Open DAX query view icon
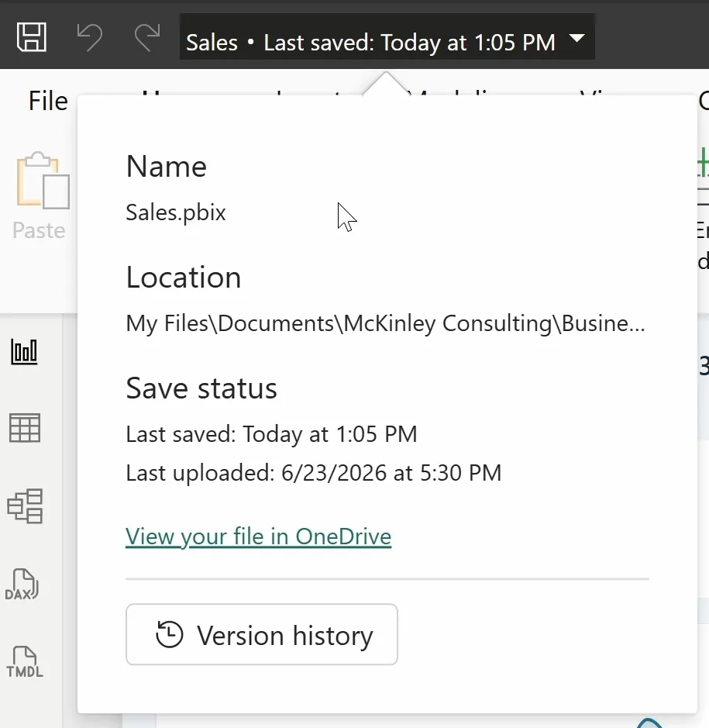 22,584
